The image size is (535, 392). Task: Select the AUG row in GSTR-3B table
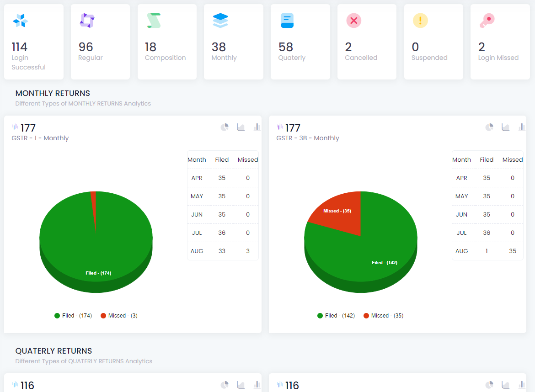[487, 251]
